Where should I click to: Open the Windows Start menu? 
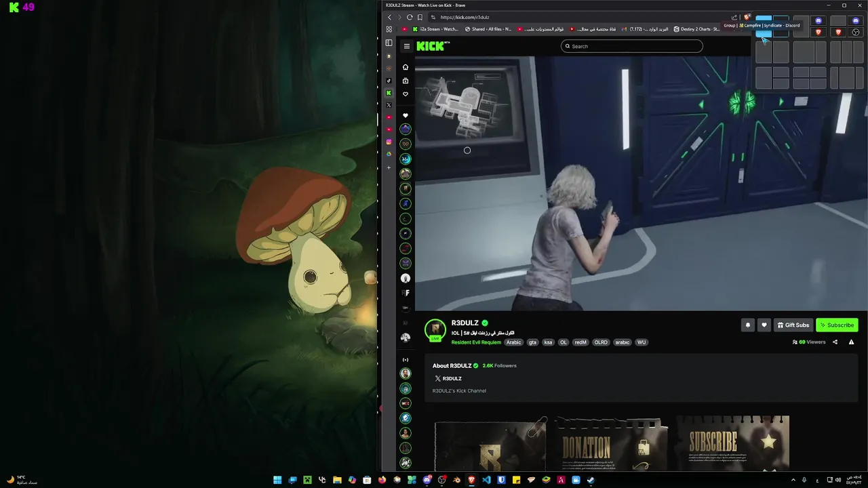pos(277,480)
